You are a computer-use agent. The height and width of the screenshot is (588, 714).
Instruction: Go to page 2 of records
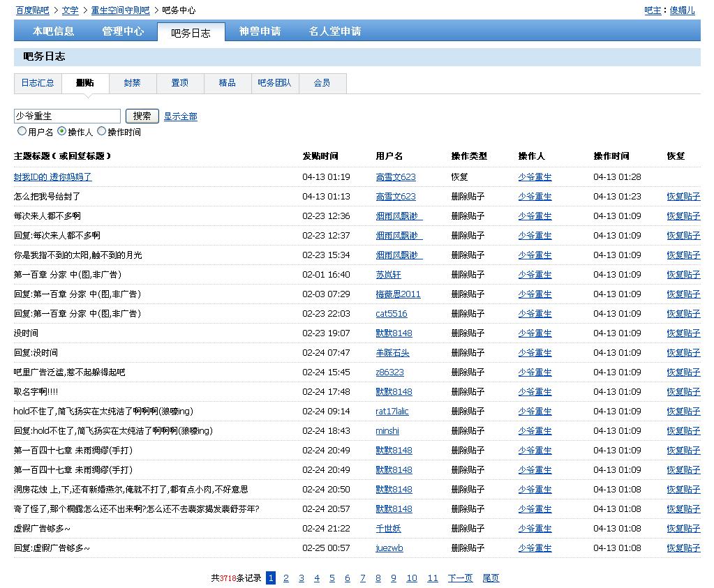(286, 578)
